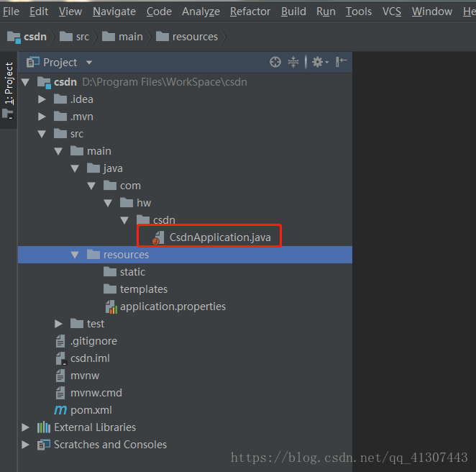Click the csdn module icon in tree root

point(44,83)
